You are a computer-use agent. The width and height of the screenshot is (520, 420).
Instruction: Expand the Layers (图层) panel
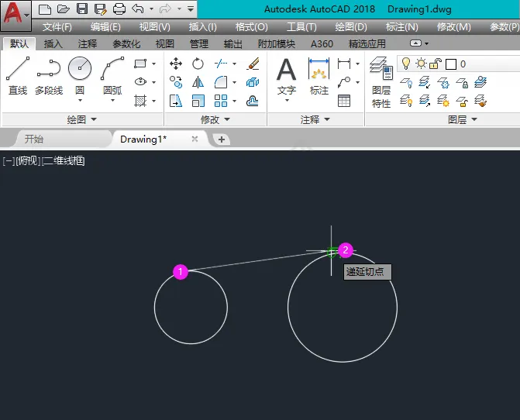coord(463,119)
